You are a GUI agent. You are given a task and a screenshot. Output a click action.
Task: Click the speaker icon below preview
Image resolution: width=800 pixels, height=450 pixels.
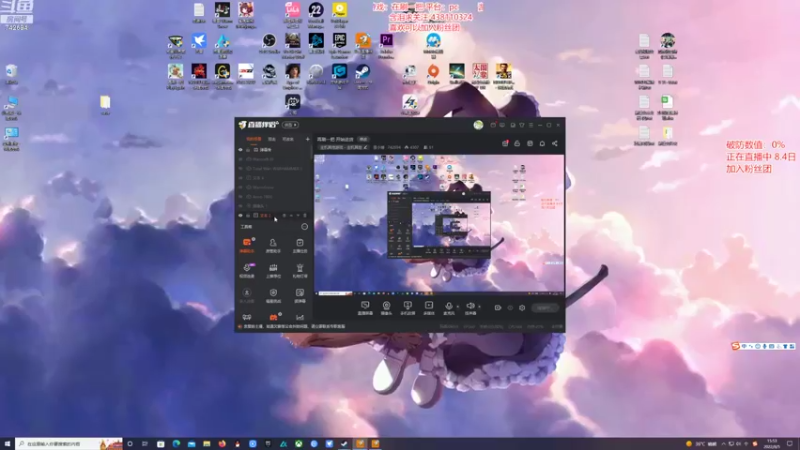[x=470, y=308]
